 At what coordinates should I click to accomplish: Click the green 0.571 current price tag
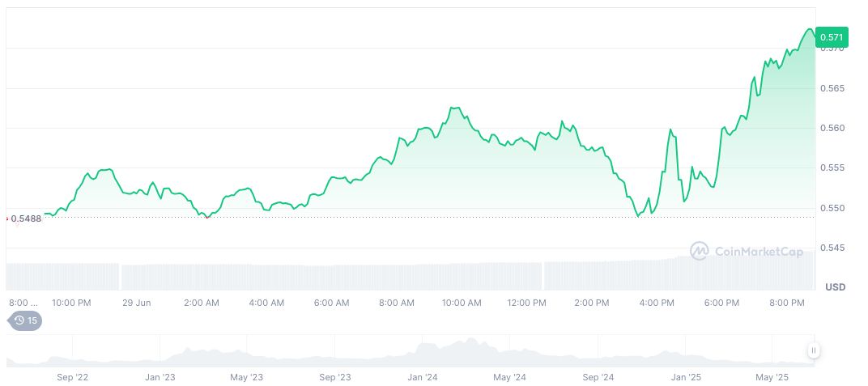point(832,36)
